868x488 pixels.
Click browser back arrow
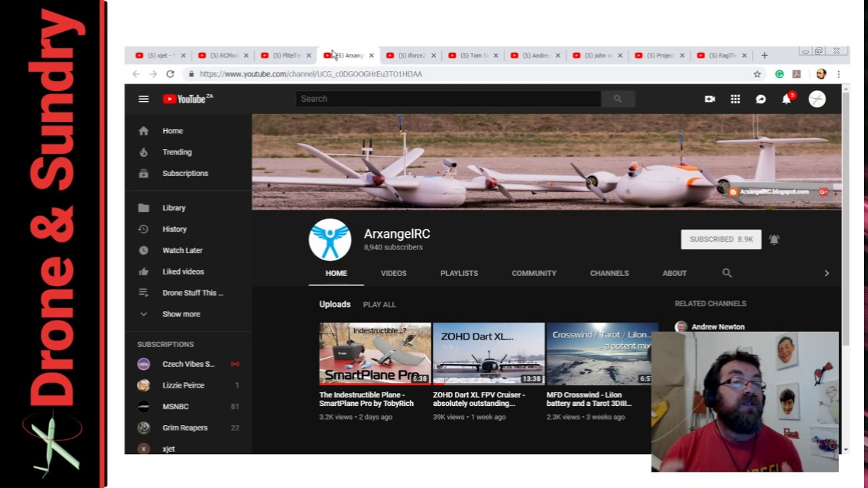pos(136,74)
